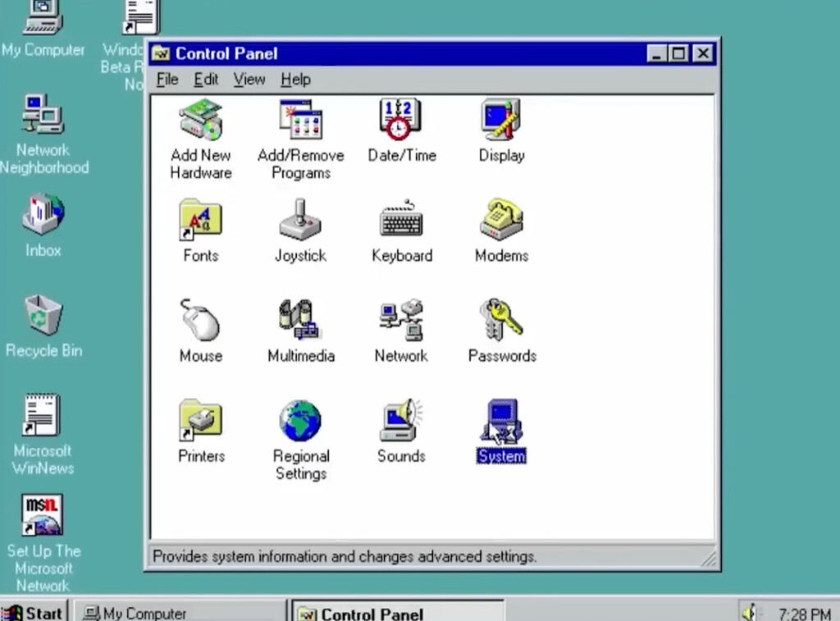This screenshot has width=840, height=621.
Task: Click the Control Panel taskbar button
Action: (x=398, y=613)
